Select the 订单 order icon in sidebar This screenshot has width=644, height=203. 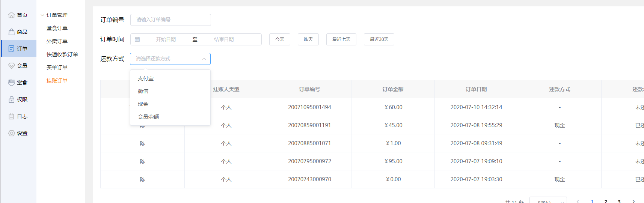(12, 49)
